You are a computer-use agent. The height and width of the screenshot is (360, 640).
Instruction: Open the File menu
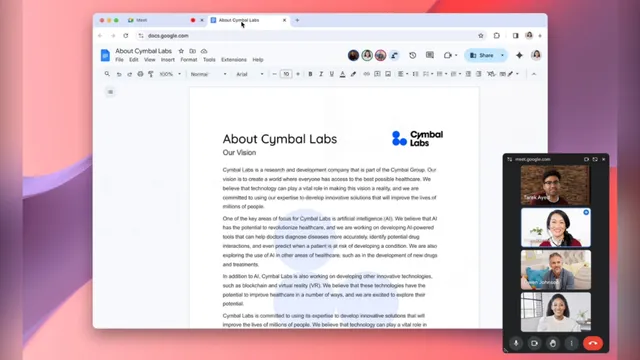pyautogui.click(x=119, y=60)
